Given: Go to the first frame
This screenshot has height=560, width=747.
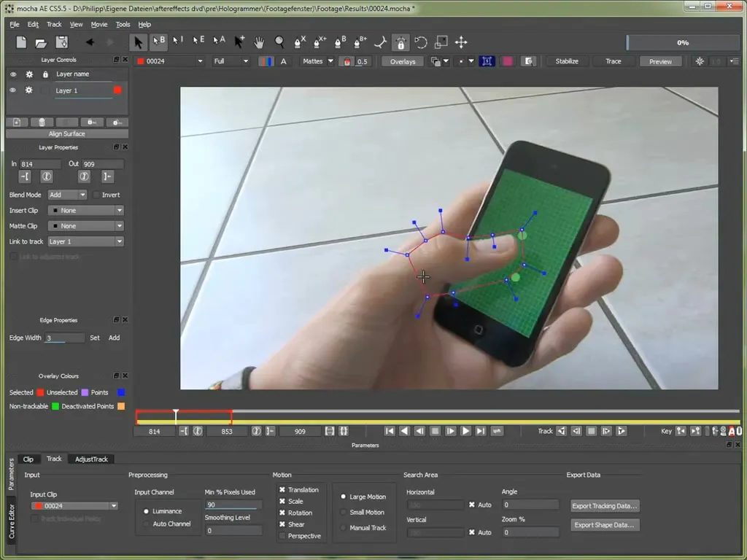Looking at the screenshot, I should point(390,432).
